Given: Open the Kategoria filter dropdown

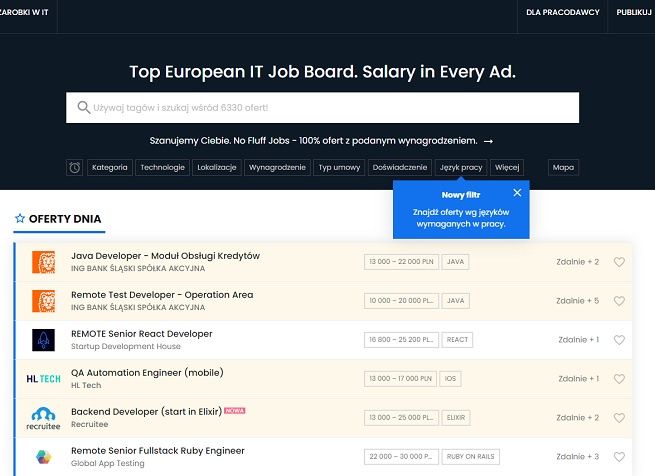Looking at the screenshot, I should click(x=110, y=168).
